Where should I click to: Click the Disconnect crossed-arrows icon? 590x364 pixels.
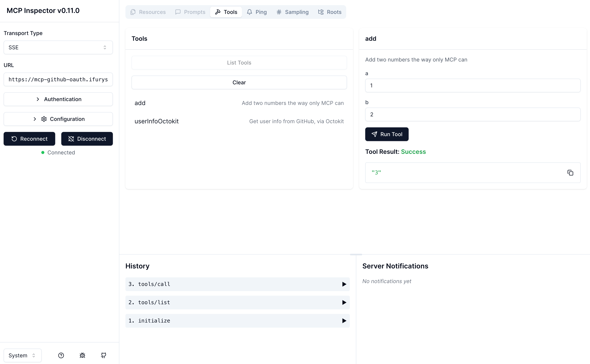71,139
